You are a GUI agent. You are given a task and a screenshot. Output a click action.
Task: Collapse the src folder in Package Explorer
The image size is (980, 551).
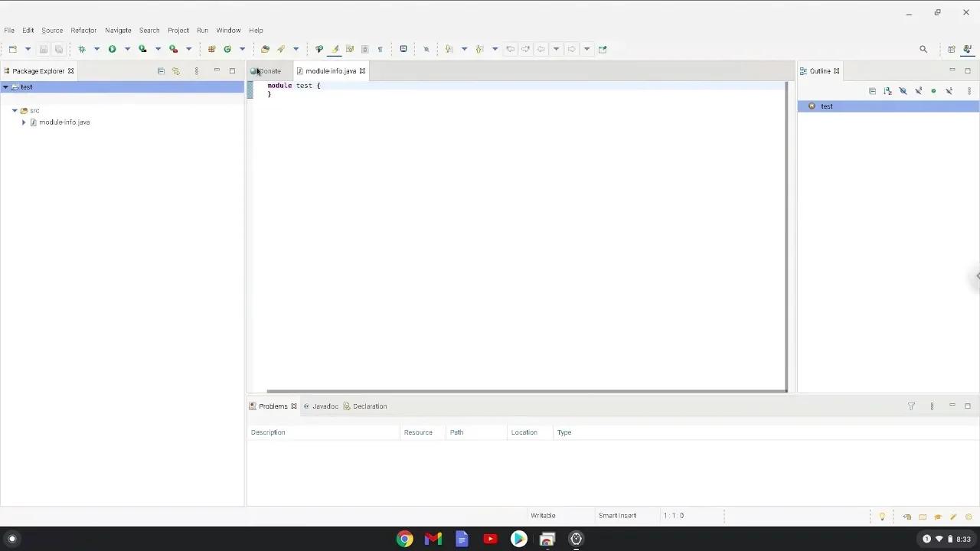click(x=15, y=110)
